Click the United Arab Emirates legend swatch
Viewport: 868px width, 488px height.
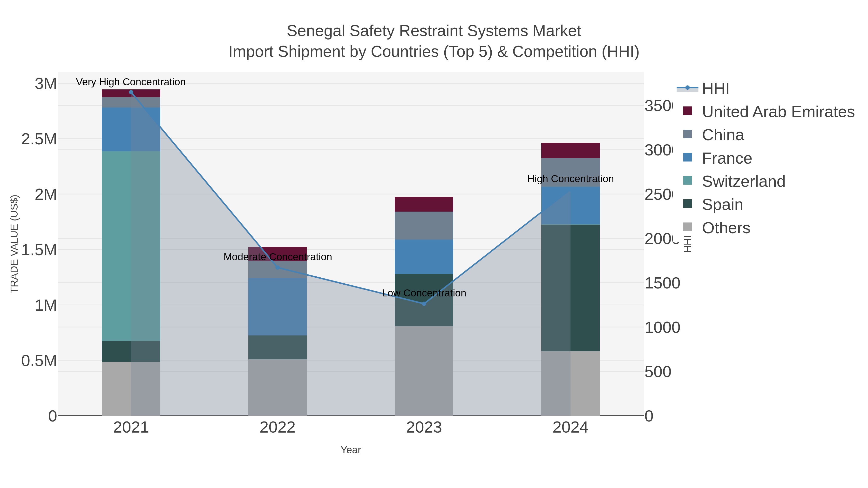[687, 111]
